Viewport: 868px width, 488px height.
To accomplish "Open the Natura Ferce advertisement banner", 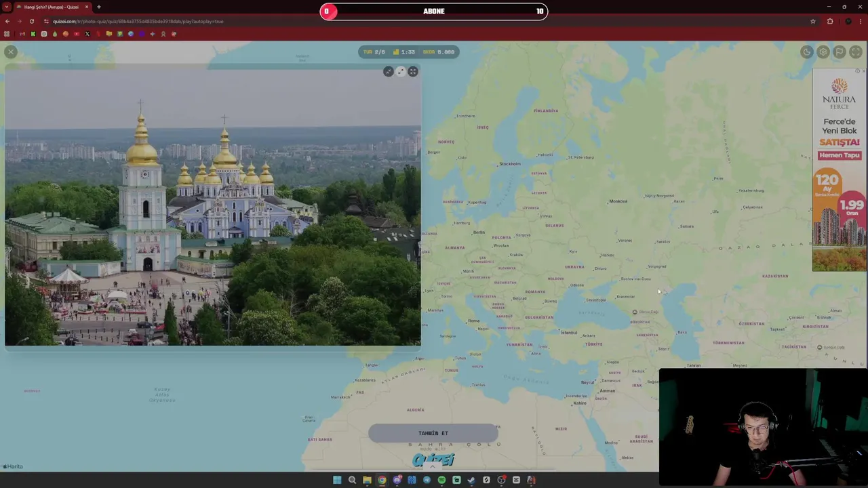I will [840, 169].
